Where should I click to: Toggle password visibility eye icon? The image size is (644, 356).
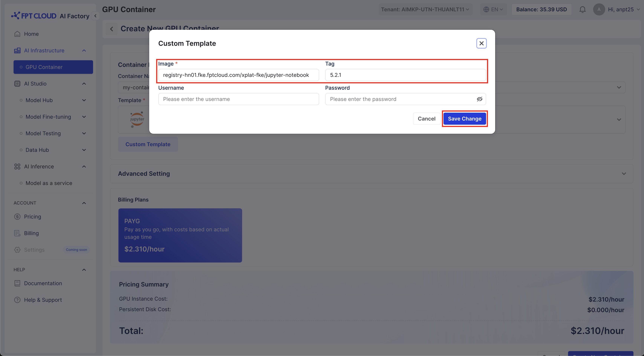[479, 99]
